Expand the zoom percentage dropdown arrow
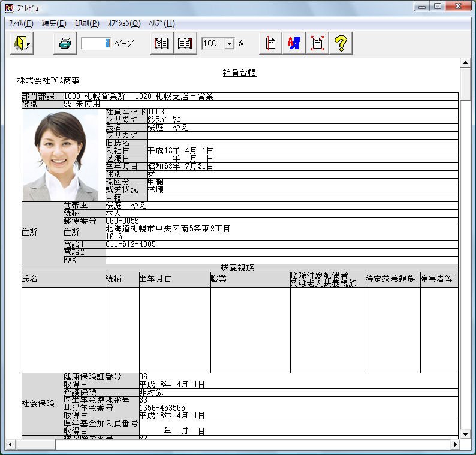The width and height of the screenshot is (476, 455). click(230, 43)
